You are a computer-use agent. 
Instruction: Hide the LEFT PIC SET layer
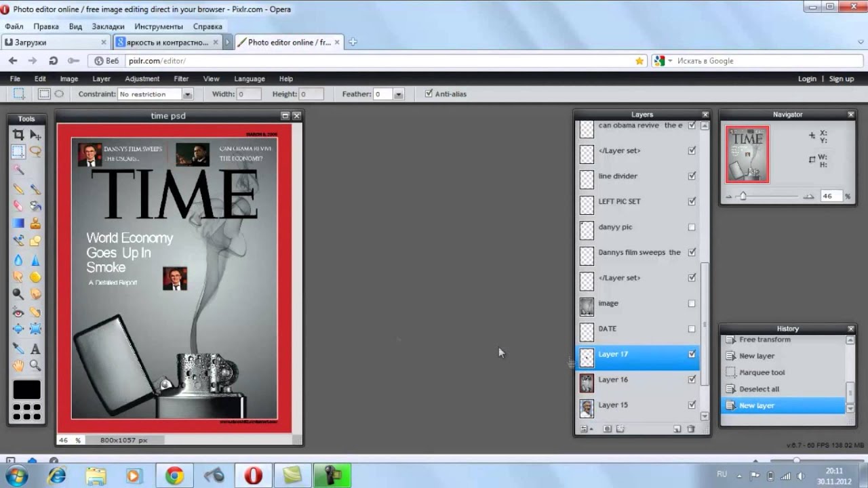click(x=692, y=201)
